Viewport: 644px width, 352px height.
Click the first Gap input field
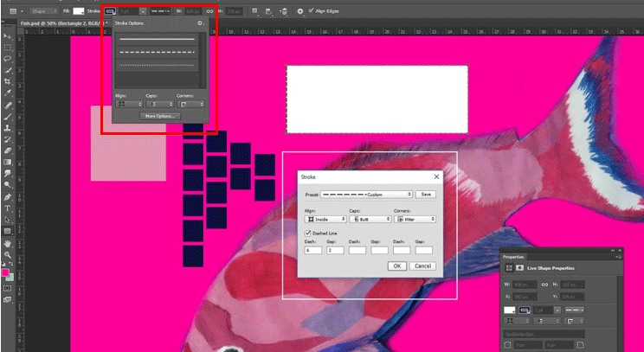tap(335, 250)
